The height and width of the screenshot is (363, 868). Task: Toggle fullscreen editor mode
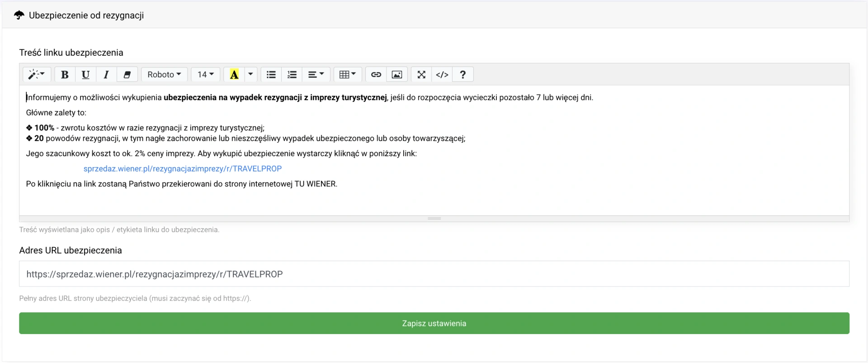click(x=421, y=75)
